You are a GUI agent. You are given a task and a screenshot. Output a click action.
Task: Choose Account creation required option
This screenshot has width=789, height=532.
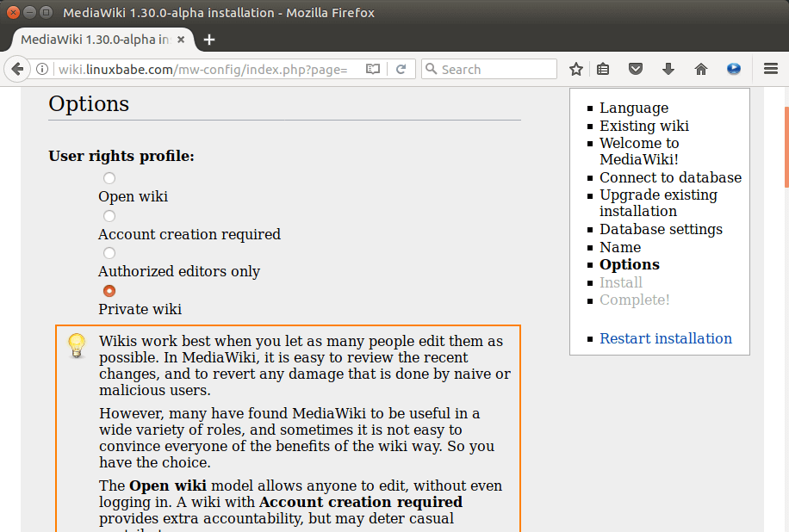pos(109,216)
